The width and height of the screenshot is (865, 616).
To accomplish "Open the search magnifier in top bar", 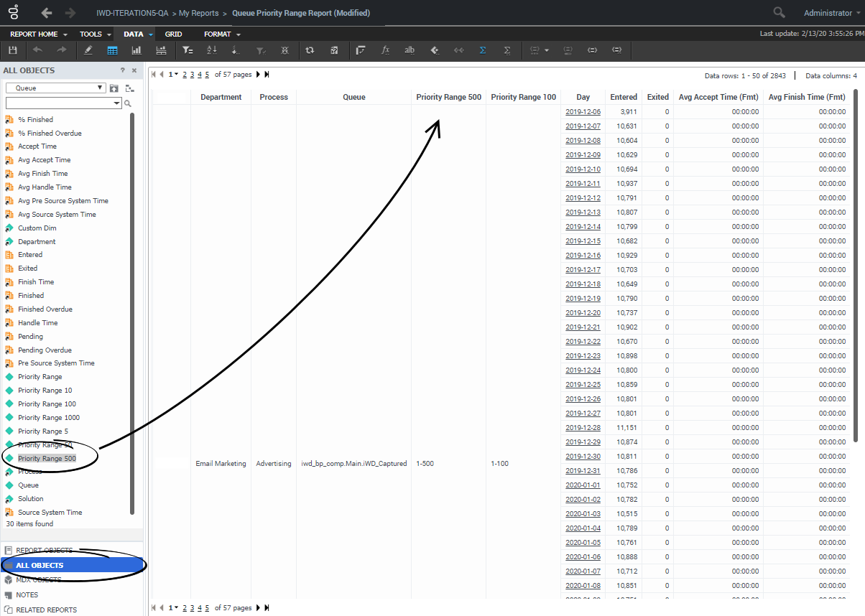I will point(779,13).
